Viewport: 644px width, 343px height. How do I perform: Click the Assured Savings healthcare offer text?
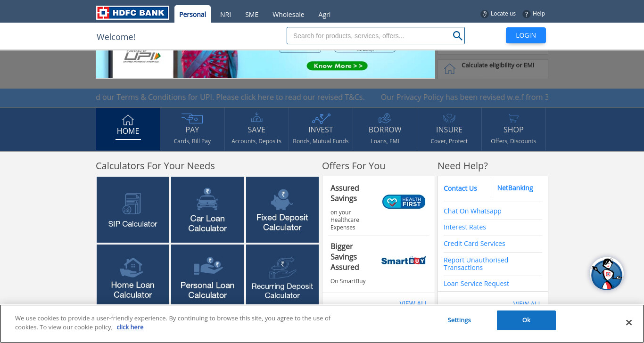[345, 207]
